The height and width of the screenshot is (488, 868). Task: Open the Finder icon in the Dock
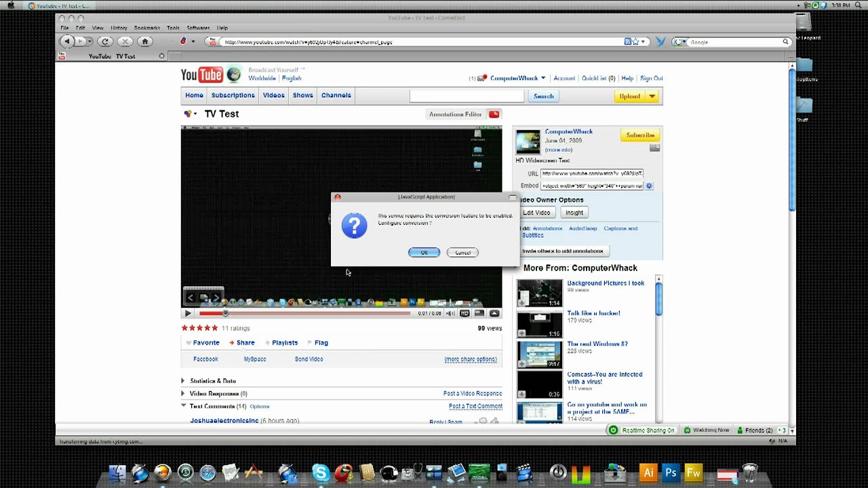[x=117, y=472]
